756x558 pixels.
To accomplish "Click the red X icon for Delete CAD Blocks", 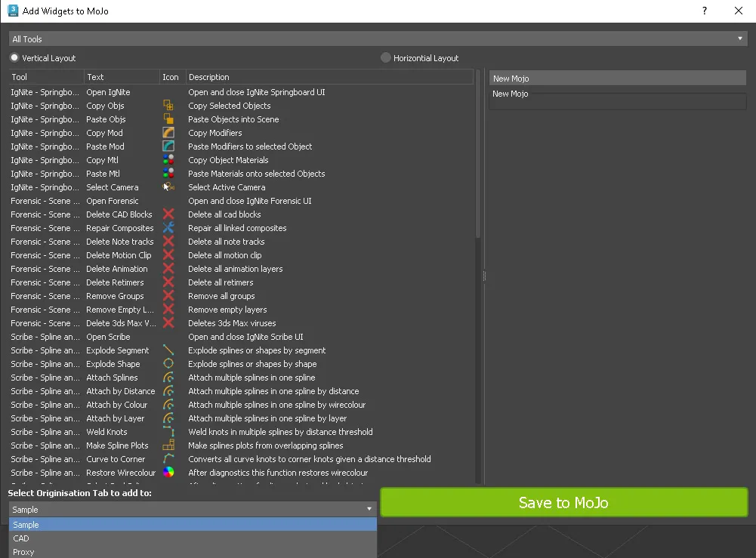I will (x=168, y=214).
